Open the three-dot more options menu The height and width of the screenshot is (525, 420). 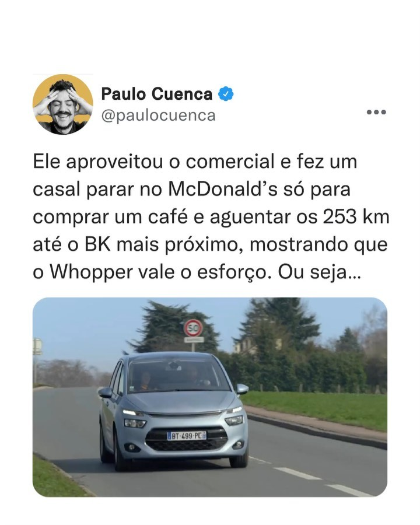[x=376, y=112]
